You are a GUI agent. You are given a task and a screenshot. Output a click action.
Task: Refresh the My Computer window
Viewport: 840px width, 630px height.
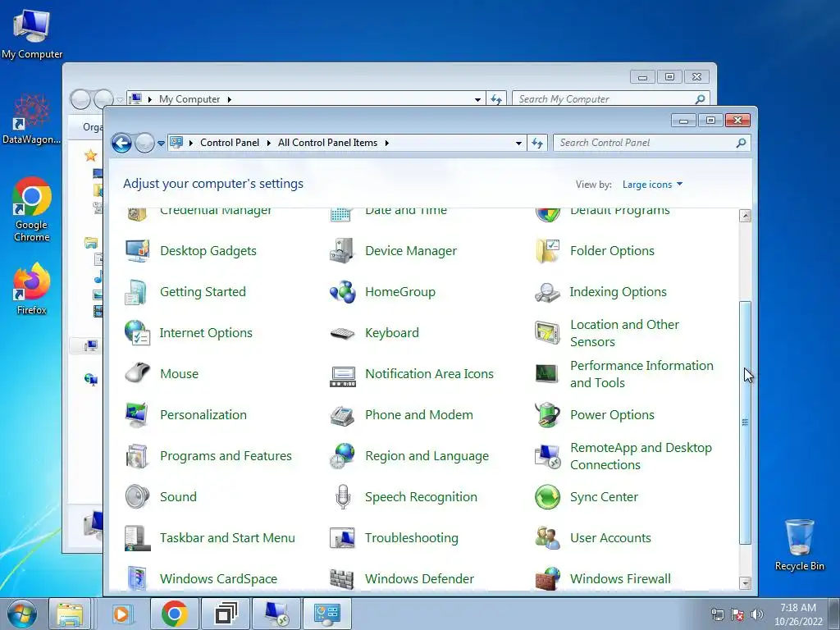(496, 99)
